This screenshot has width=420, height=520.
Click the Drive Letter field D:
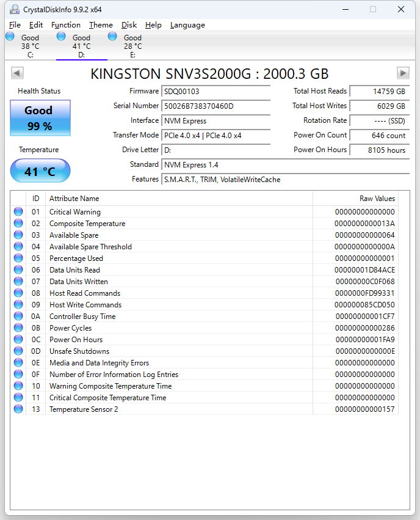tap(215, 150)
